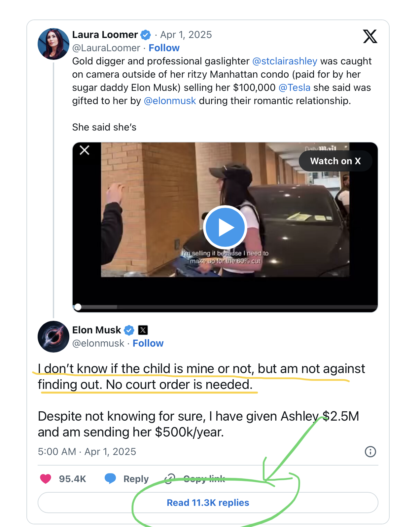420x527 pixels.
Task: Dismiss the video using the X close icon
Action: coord(85,150)
